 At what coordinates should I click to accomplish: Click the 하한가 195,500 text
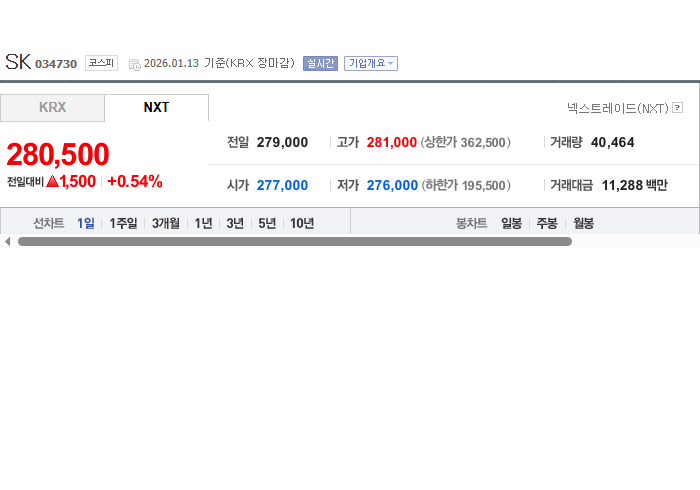[x=466, y=185]
